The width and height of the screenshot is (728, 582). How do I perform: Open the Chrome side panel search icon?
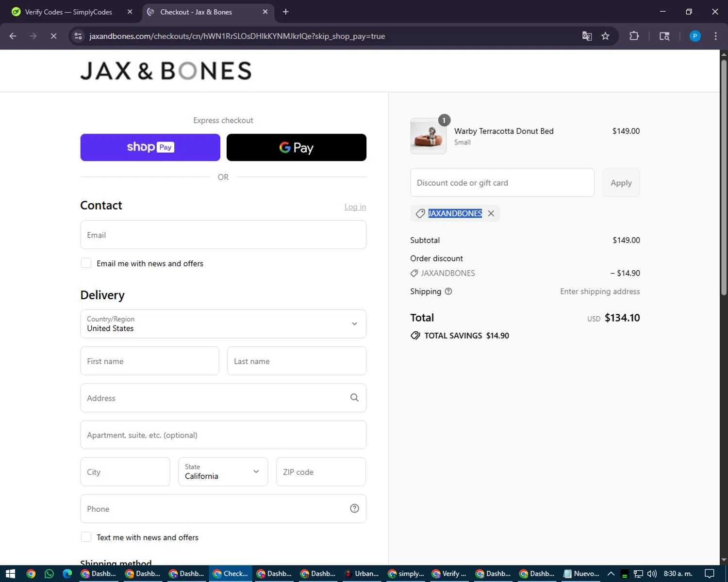664,36
